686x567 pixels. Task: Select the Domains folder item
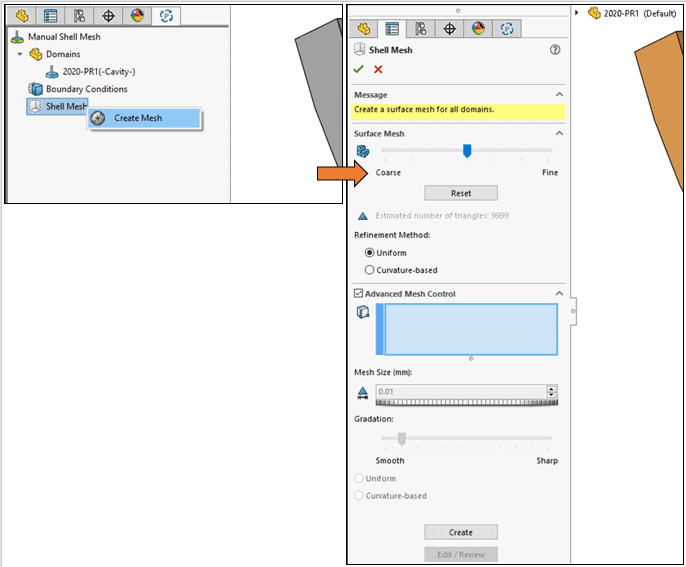click(x=63, y=54)
